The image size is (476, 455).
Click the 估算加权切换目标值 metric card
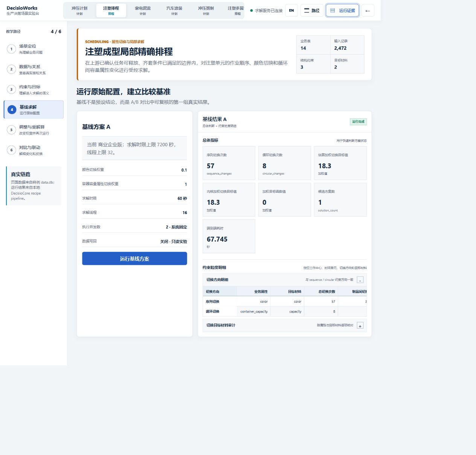tap(340, 163)
